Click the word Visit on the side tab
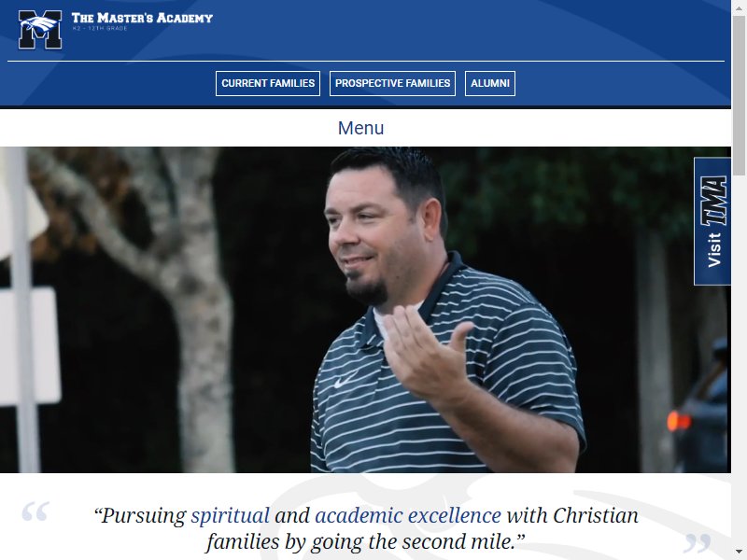This screenshot has width=747, height=560. click(x=714, y=250)
